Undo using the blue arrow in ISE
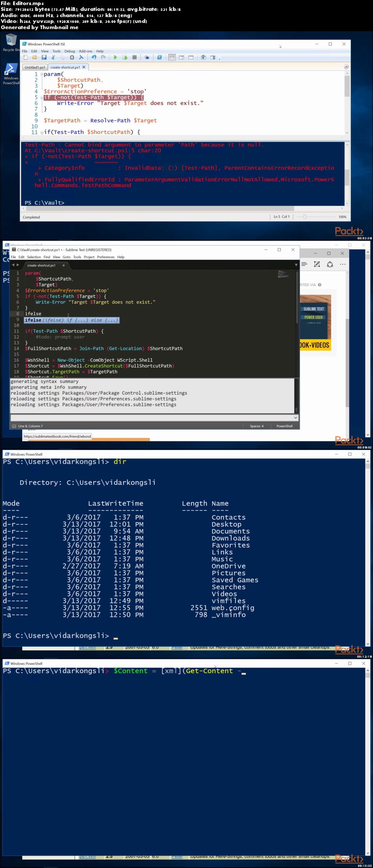373x868 pixels. [x=94, y=57]
